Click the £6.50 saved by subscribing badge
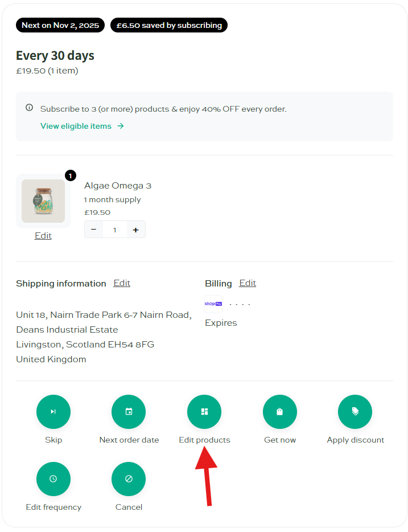 (x=168, y=25)
